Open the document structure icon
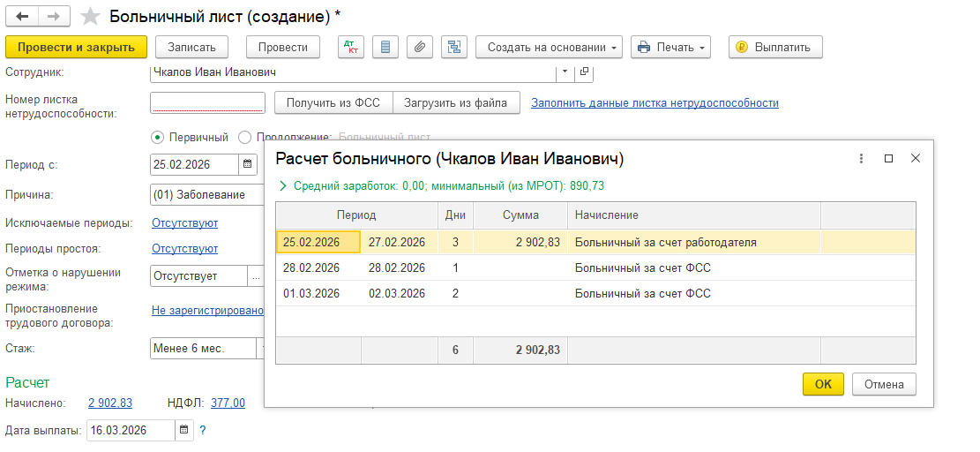 pos(454,47)
